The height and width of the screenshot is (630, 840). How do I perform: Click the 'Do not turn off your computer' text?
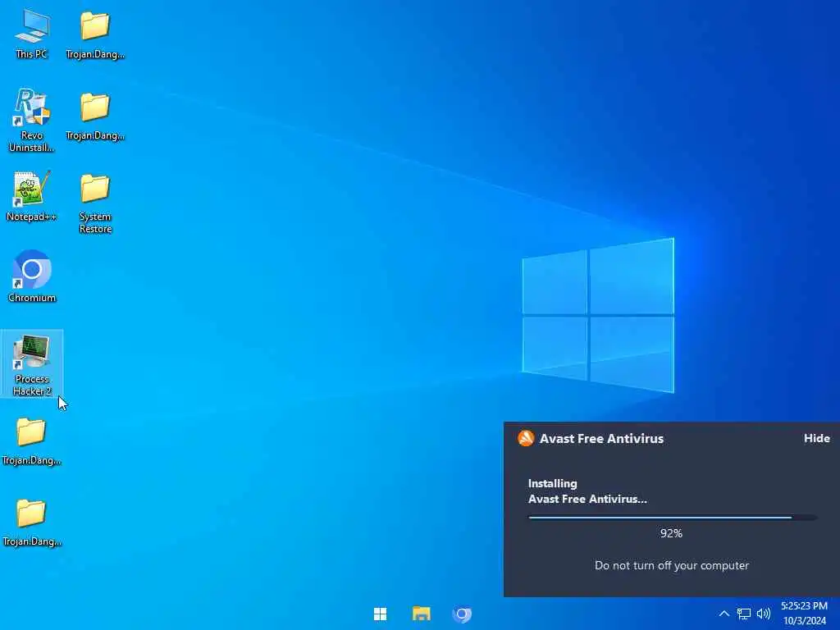(x=672, y=565)
